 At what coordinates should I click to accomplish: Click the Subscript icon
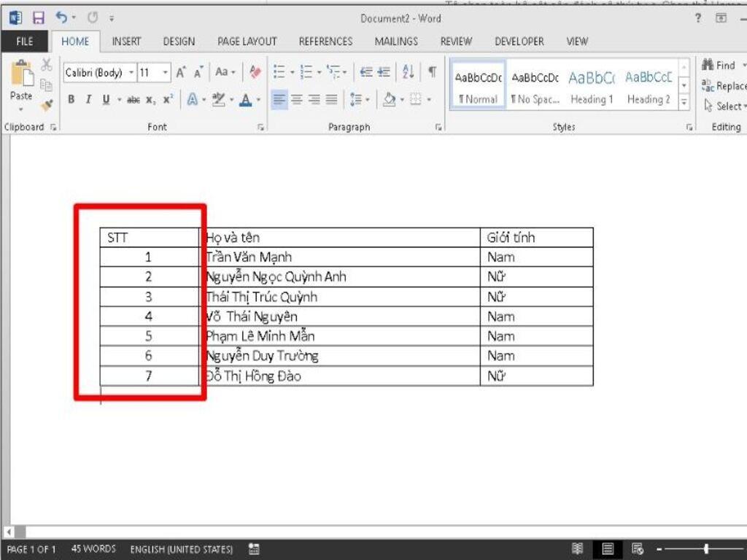[x=150, y=100]
